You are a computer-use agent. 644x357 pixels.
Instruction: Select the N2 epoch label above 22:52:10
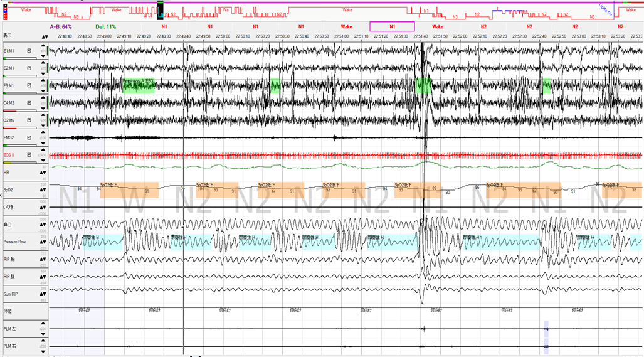(x=483, y=27)
